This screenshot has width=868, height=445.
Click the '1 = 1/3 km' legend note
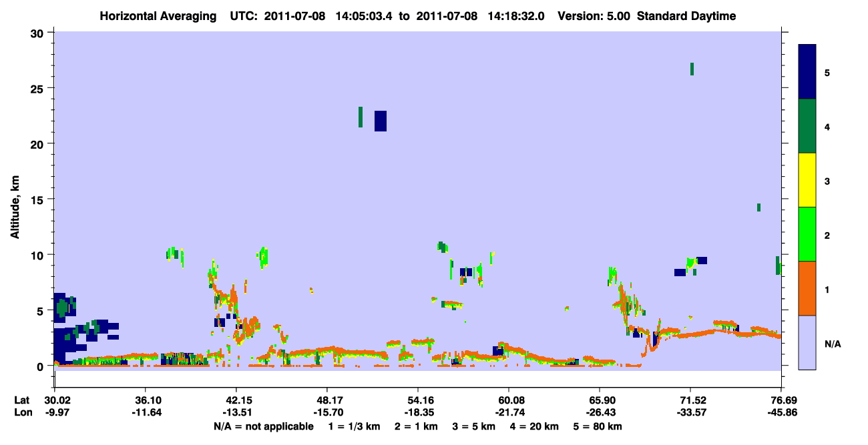pyautogui.click(x=355, y=426)
